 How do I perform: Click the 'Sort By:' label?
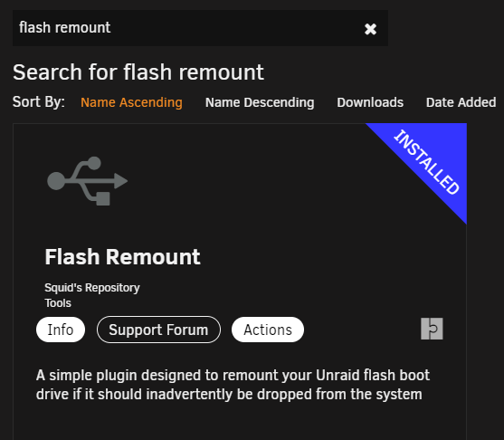(39, 102)
